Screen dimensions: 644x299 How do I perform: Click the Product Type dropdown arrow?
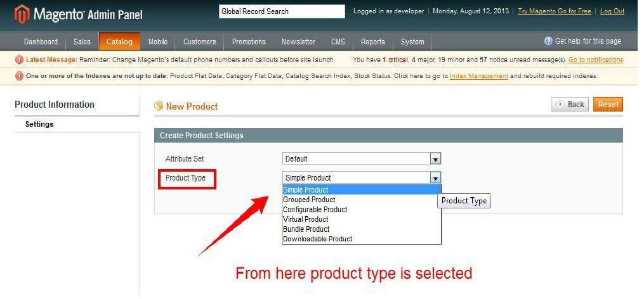click(x=435, y=178)
